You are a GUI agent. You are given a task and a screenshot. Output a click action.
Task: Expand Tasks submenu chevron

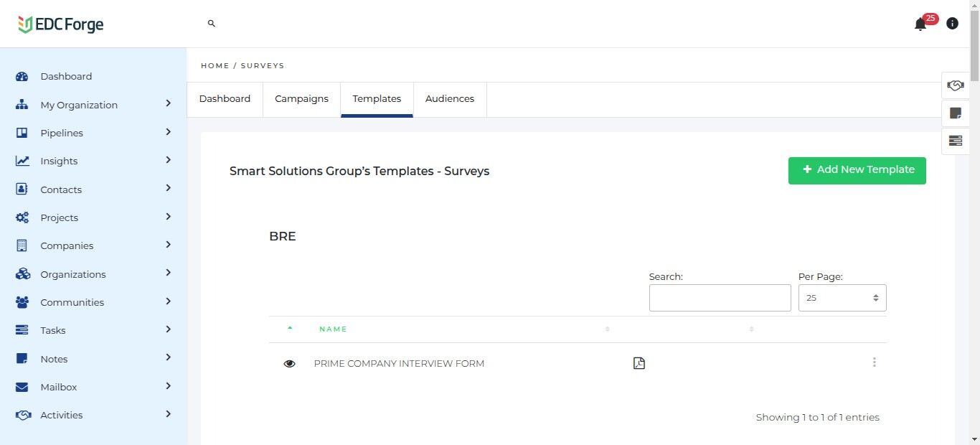168,329
